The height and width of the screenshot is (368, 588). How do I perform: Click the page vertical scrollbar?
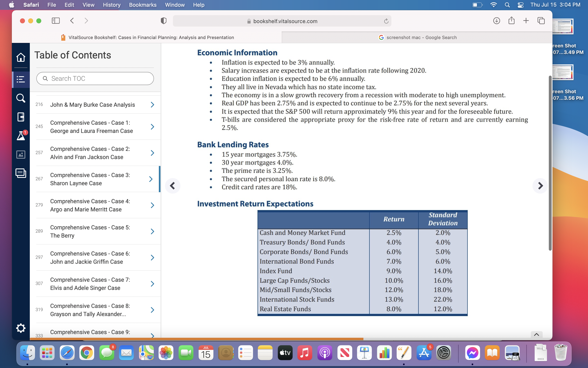(x=550, y=163)
